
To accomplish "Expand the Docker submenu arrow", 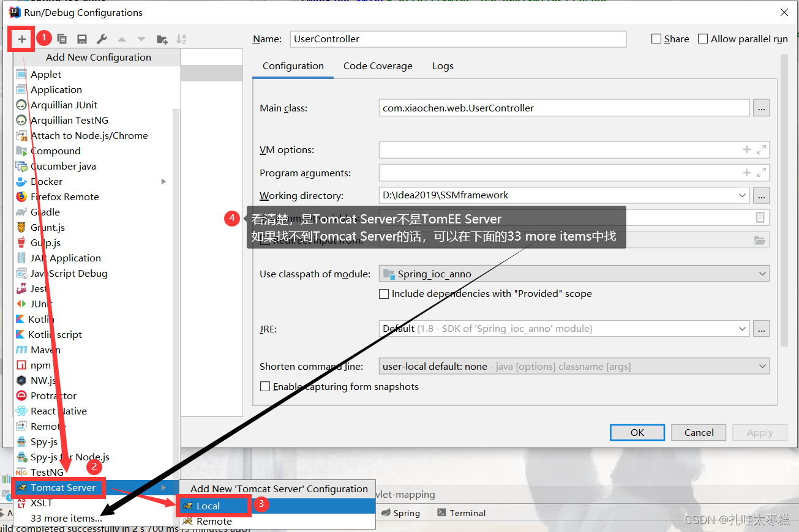I will point(163,181).
